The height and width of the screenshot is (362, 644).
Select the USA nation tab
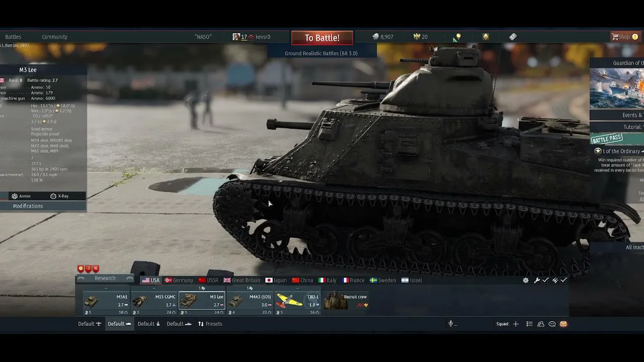[151, 280]
